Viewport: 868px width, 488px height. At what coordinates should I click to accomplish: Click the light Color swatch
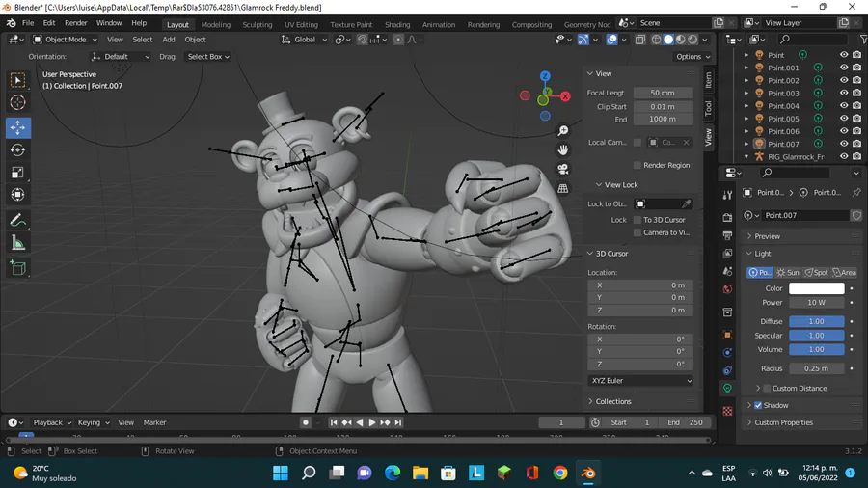pyautogui.click(x=817, y=288)
